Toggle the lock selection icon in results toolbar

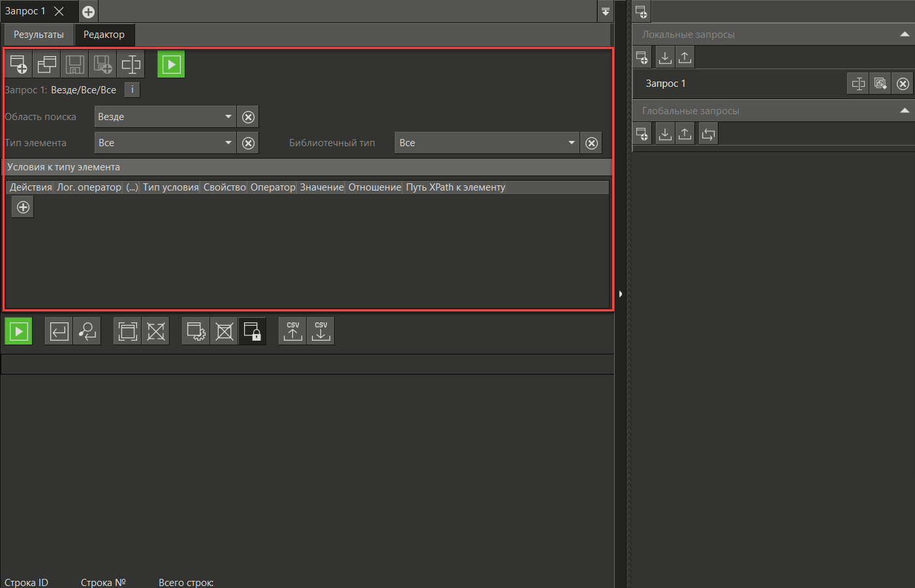[253, 332]
